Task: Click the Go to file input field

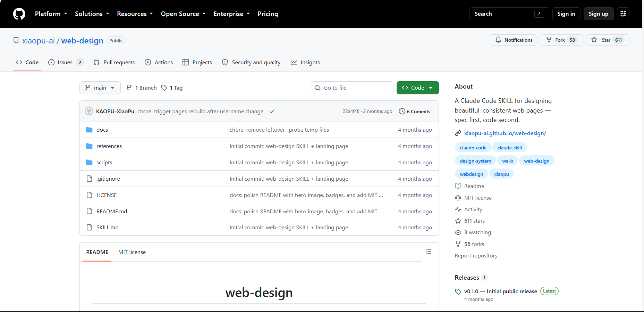Action: [x=352, y=88]
